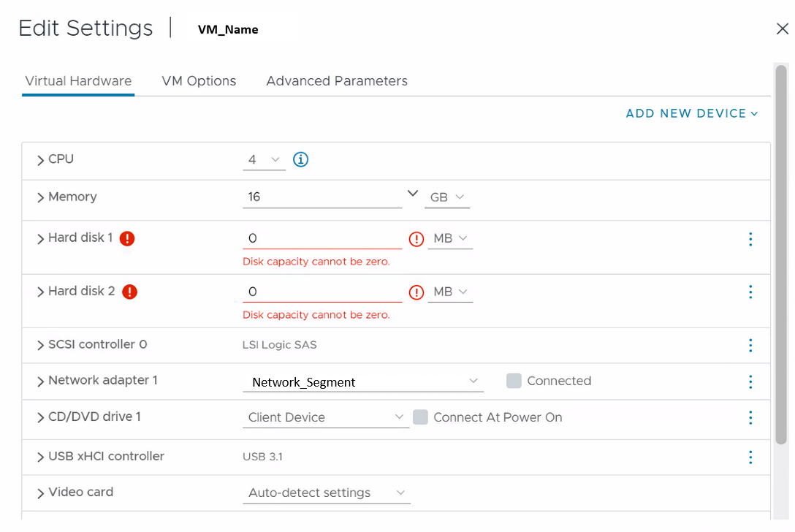Open Network adapter 1 three-dot menu

pyautogui.click(x=750, y=381)
